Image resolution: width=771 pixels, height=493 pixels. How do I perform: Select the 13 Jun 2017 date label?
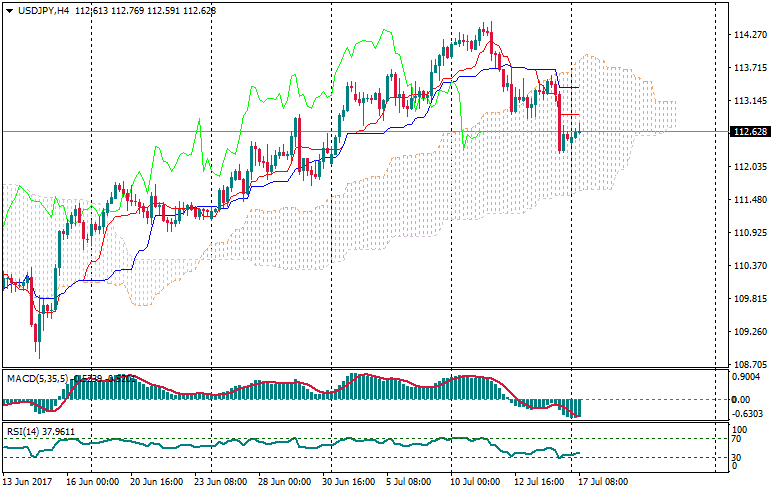(28, 482)
